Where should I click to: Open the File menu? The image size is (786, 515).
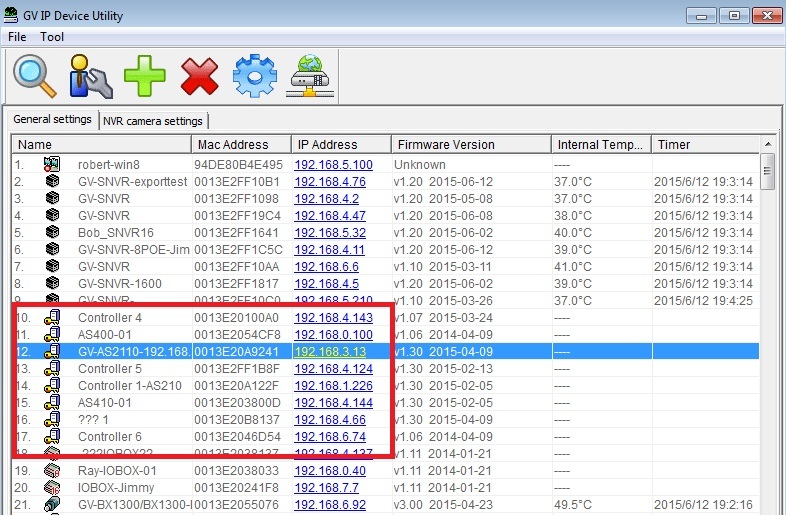click(x=17, y=37)
